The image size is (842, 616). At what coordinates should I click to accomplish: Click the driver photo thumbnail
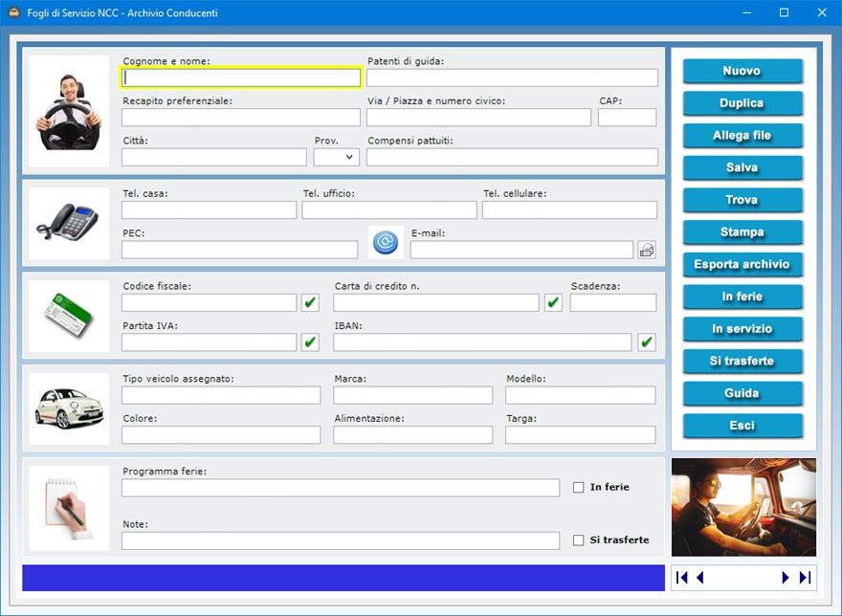pos(69,111)
